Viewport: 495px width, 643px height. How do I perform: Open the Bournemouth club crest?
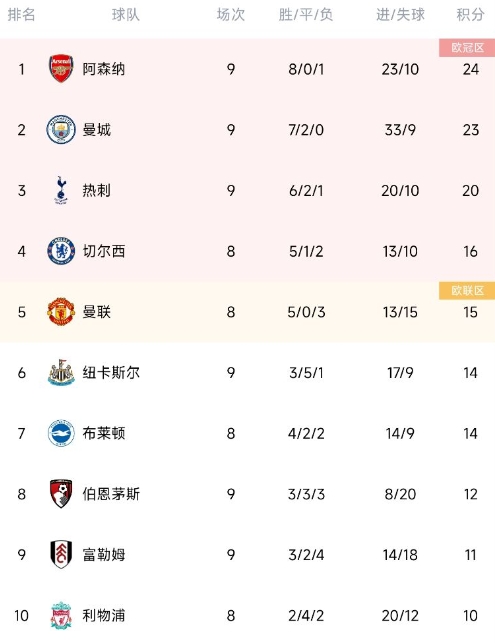[61, 494]
